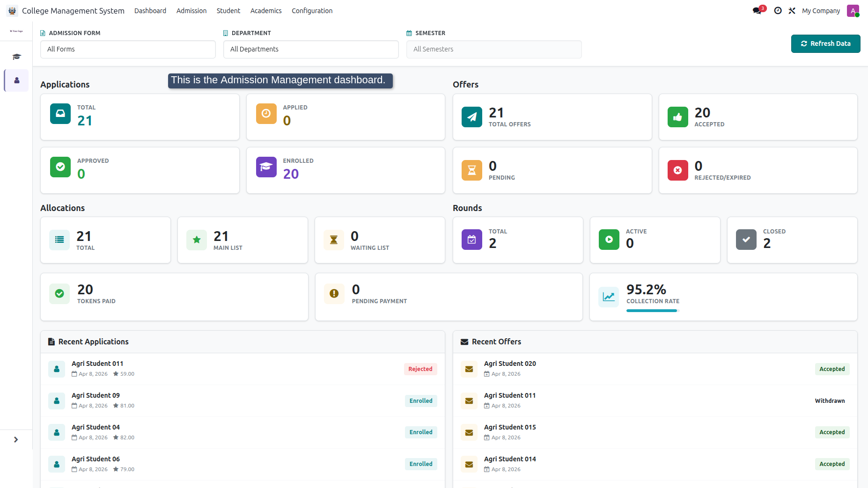The image size is (868, 488).
Task: Open the activities clock icon
Action: pyautogui.click(x=778, y=10)
